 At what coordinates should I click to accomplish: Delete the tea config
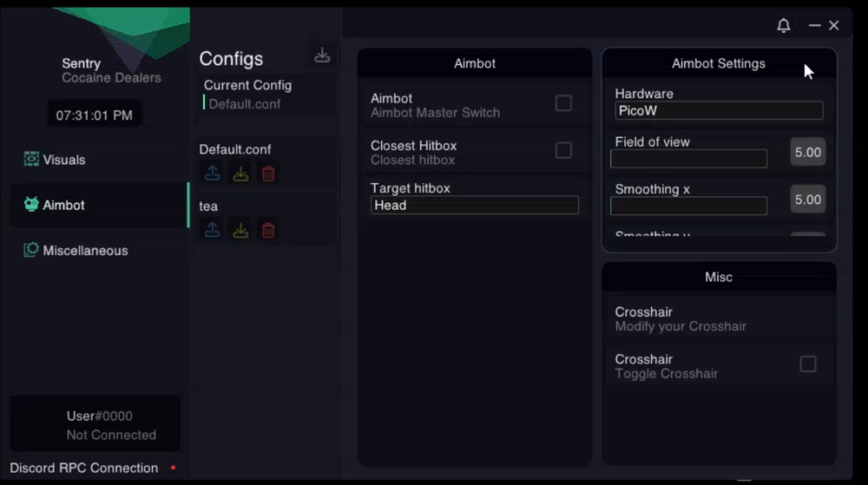(268, 230)
